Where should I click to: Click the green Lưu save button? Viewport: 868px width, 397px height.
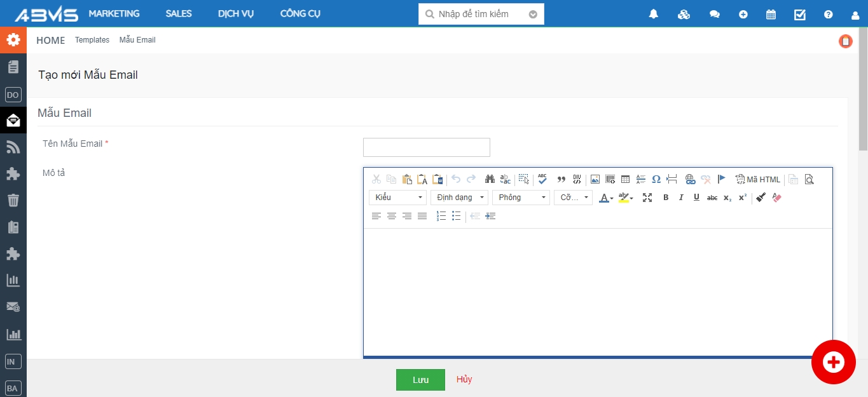point(420,380)
